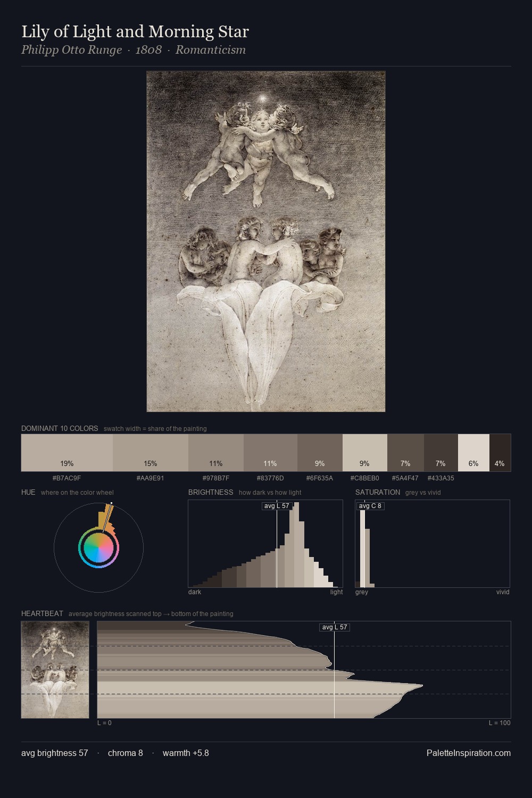
Task: Click the avg brightness 57 footer stat
Action: [x=55, y=753]
